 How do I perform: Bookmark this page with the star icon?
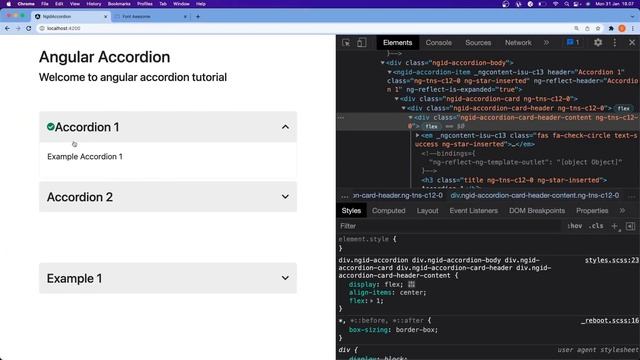pos(598,28)
